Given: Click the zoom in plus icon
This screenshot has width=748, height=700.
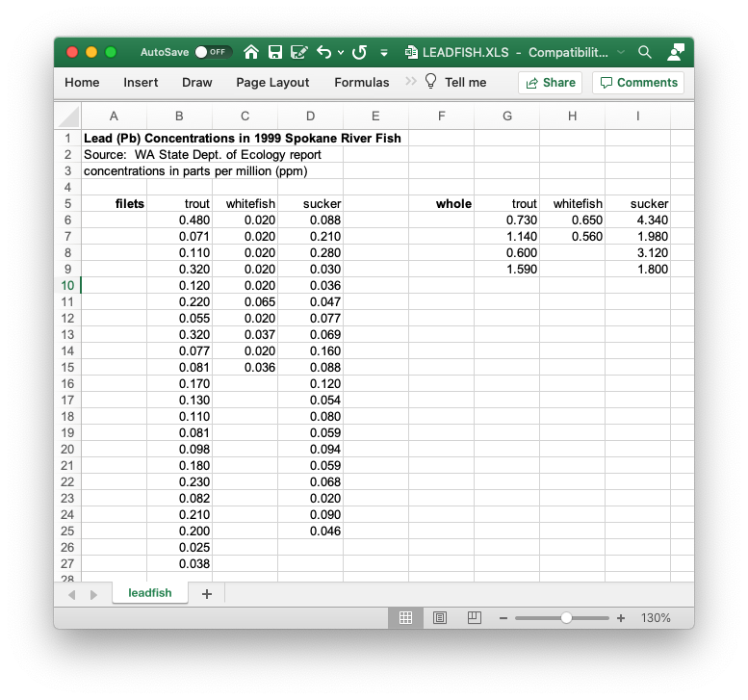Looking at the screenshot, I should coord(621,618).
